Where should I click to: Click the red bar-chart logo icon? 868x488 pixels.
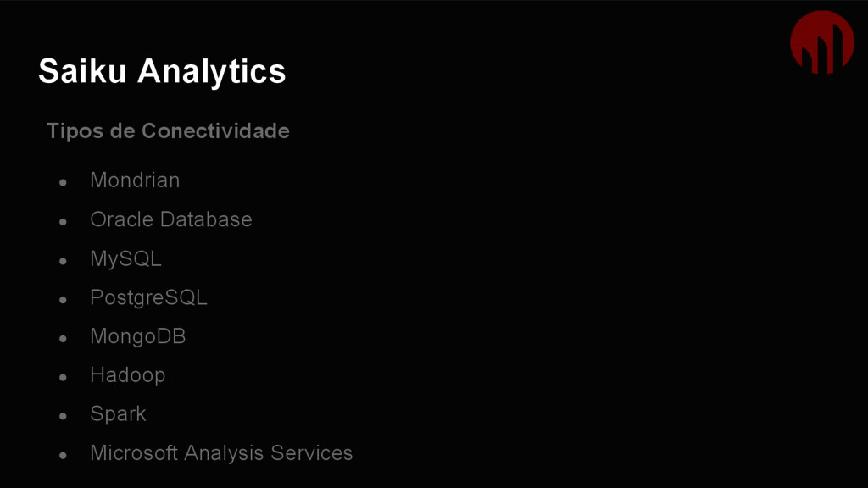[x=822, y=42]
